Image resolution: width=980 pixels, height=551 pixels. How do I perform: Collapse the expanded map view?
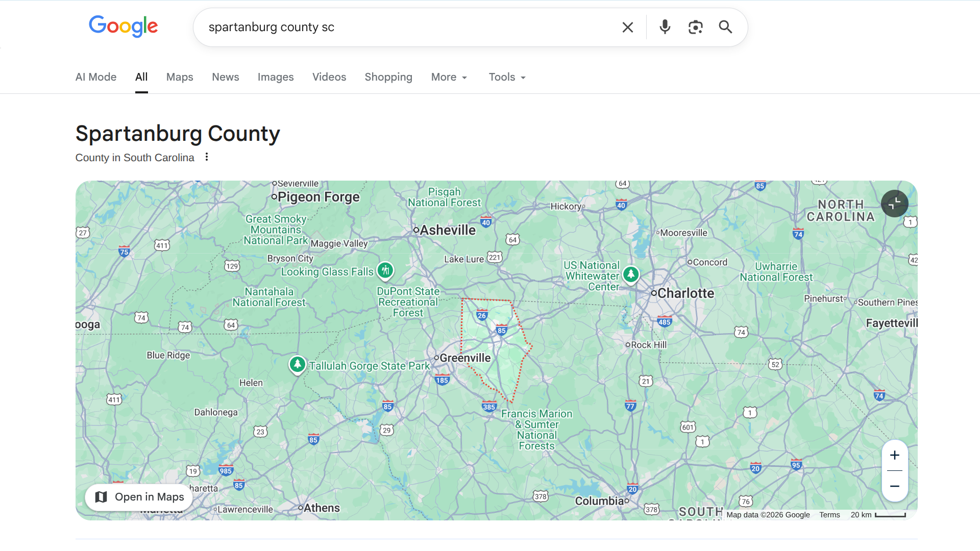tap(894, 204)
